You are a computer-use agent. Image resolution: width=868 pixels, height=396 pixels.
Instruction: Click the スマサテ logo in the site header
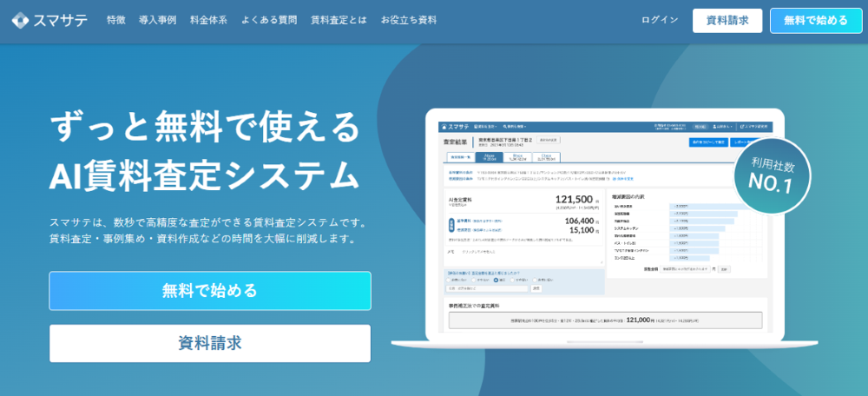[49, 21]
